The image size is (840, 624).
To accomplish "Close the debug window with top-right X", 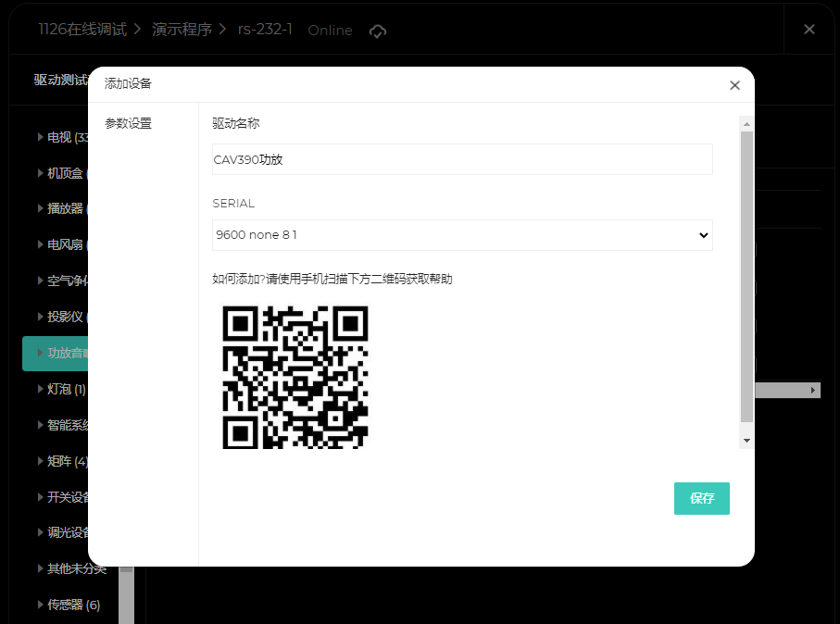I will tap(809, 30).
